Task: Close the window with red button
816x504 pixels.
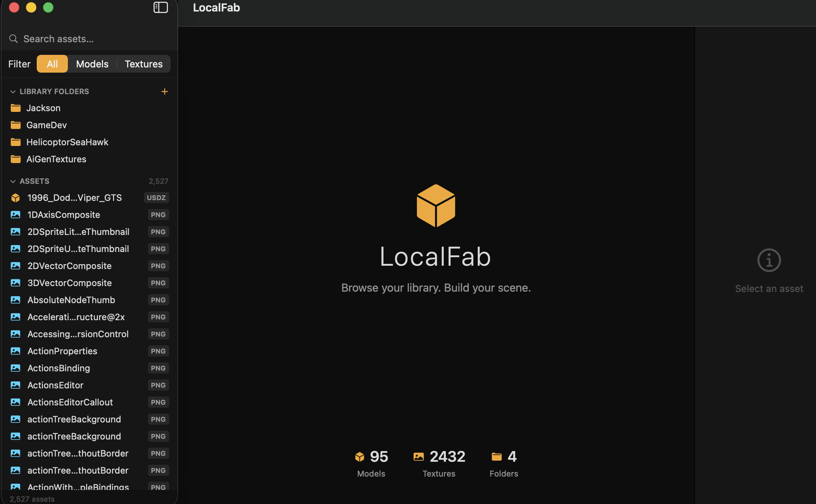Action: (x=14, y=7)
